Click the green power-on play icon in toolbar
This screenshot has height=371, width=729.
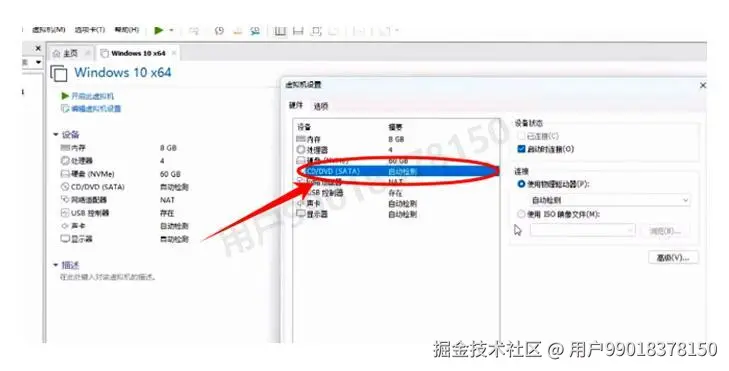159,31
